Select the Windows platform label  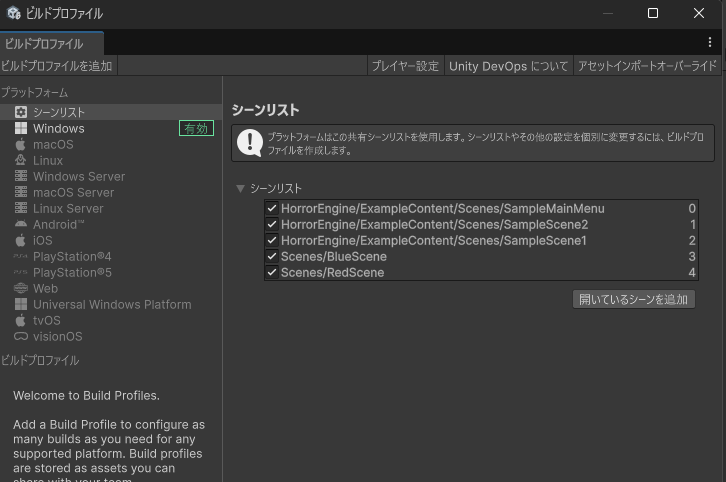(x=59, y=128)
